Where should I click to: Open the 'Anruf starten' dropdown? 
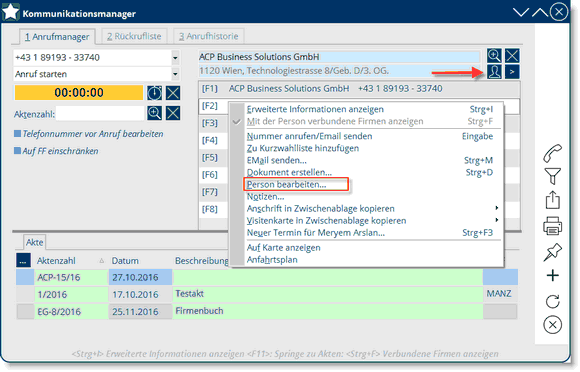pos(175,74)
